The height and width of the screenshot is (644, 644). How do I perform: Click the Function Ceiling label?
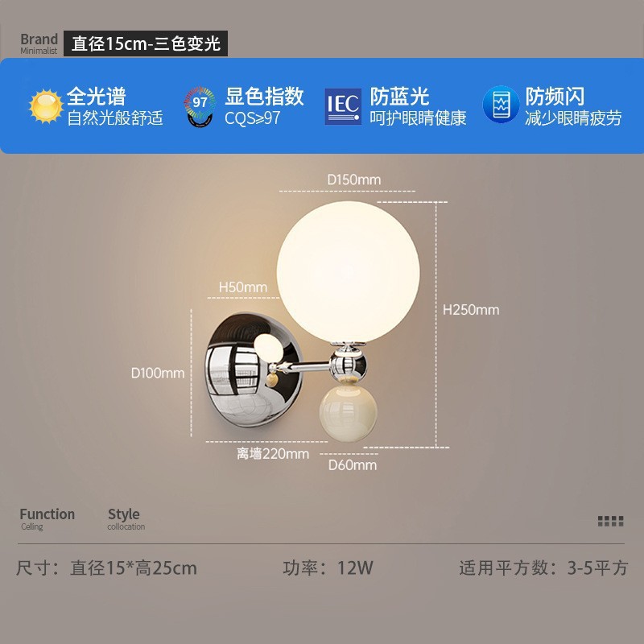[47, 518]
